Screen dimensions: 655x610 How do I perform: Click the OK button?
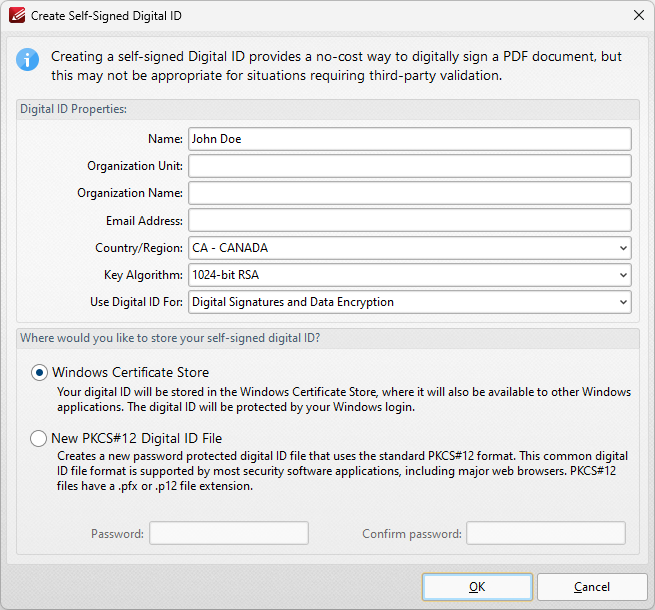tap(477, 587)
